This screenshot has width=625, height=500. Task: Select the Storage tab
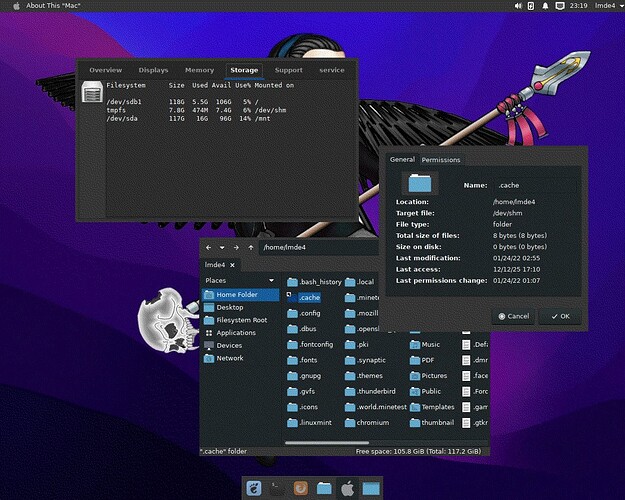coord(244,70)
